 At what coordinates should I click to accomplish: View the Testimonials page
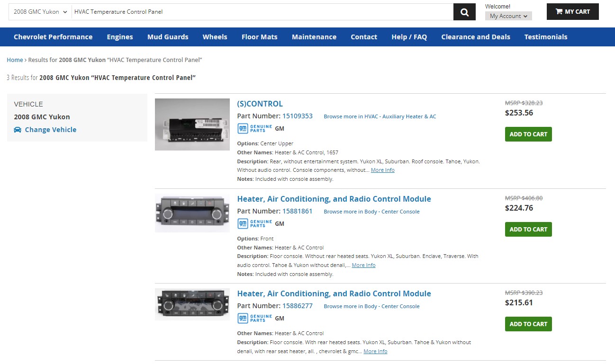coord(546,37)
